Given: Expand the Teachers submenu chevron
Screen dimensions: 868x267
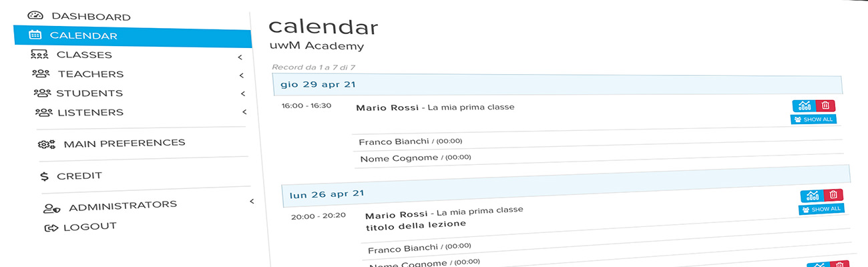Looking at the screenshot, I should [242, 75].
